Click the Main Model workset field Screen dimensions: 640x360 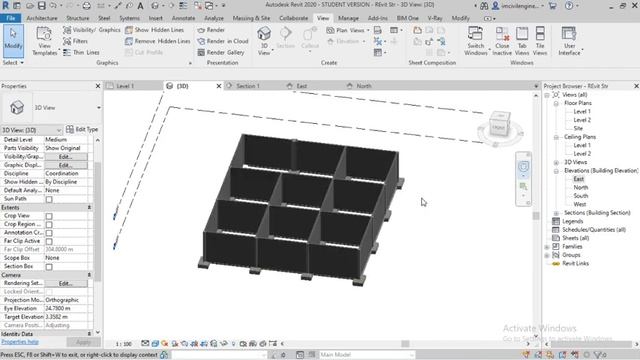point(366,355)
